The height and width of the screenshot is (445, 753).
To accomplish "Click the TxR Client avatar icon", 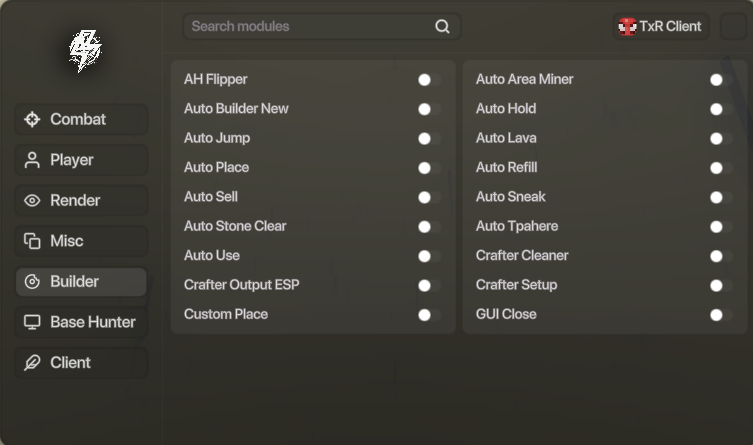I will point(627,26).
